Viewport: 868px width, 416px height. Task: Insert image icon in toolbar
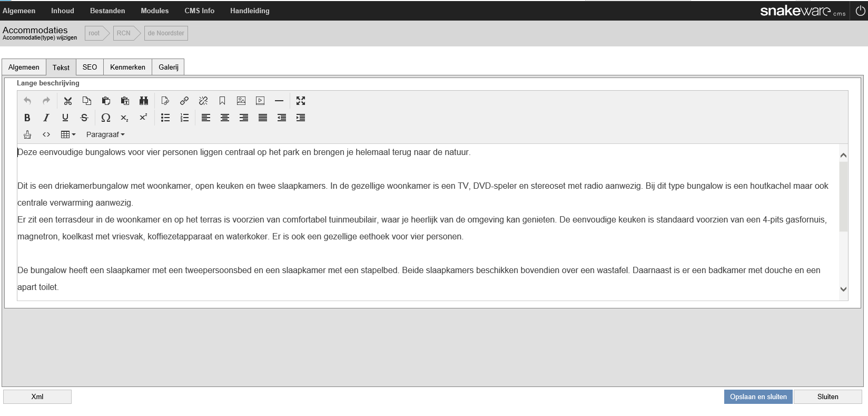(x=241, y=101)
